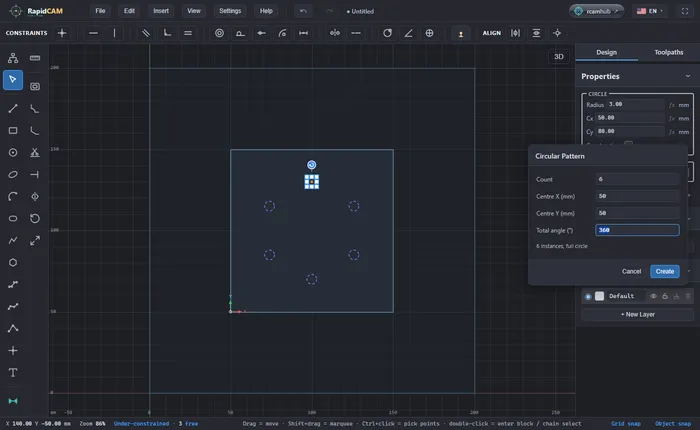Click the circle Radius field

(636, 104)
